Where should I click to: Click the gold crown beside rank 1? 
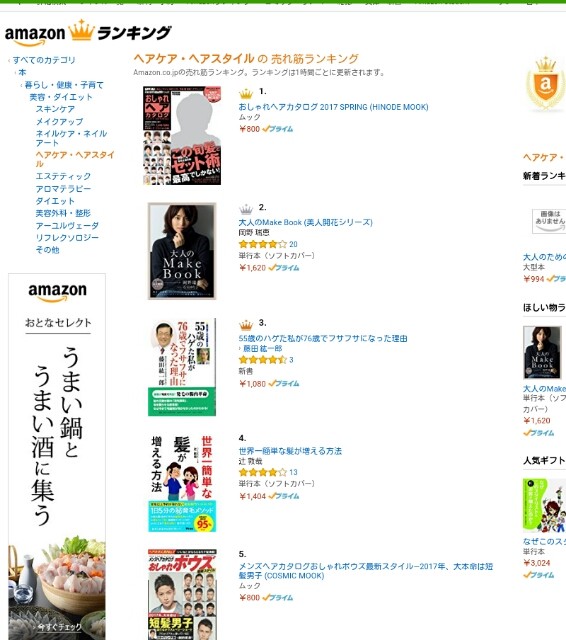coord(246,94)
